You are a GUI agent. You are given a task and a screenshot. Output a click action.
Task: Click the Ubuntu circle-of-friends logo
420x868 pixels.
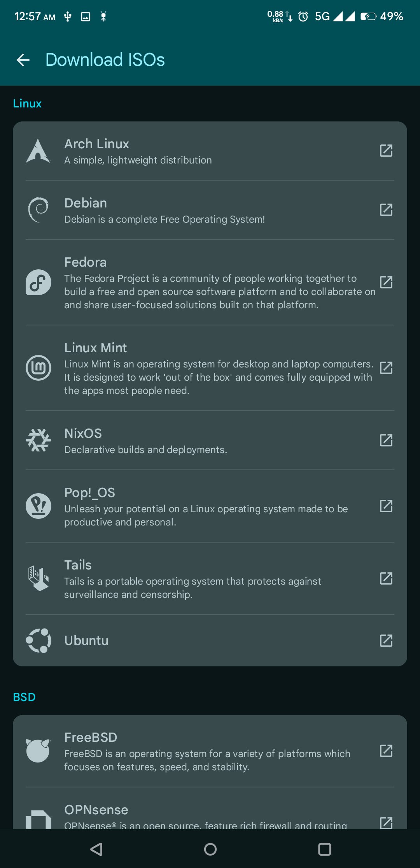(x=38, y=641)
